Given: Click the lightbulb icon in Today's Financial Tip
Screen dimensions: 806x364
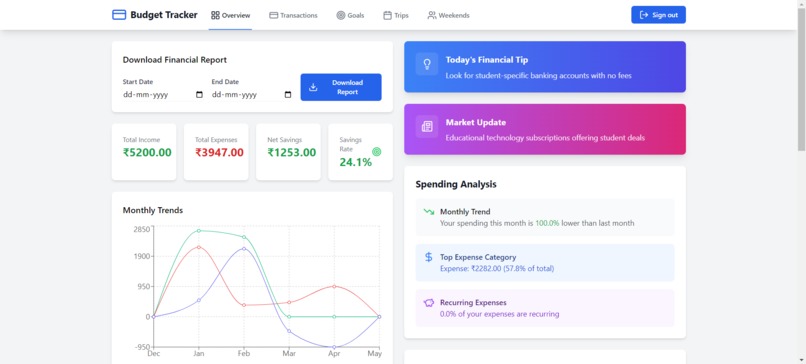Looking at the screenshot, I should coord(427,64).
